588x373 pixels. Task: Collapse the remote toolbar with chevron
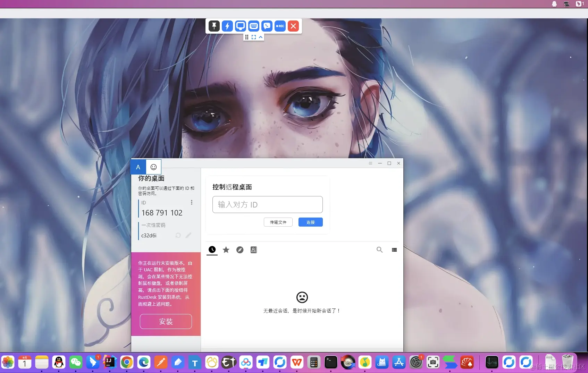click(x=261, y=37)
